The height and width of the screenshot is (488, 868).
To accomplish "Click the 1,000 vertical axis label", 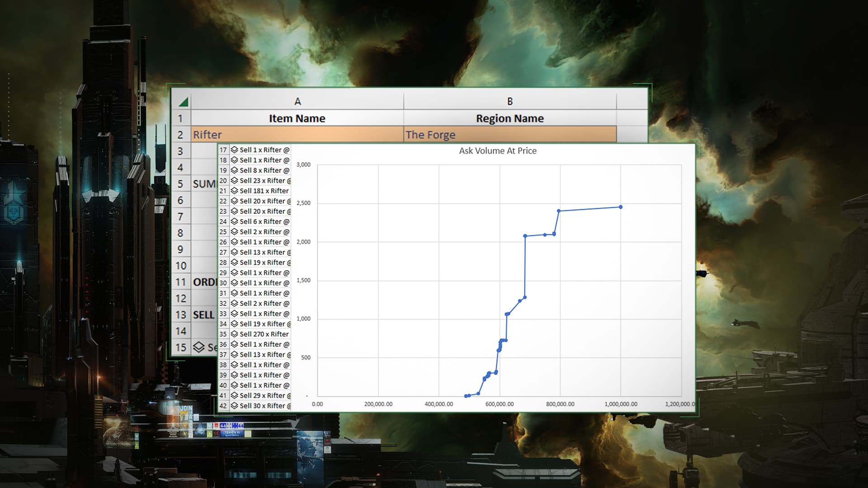I will click(x=303, y=319).
